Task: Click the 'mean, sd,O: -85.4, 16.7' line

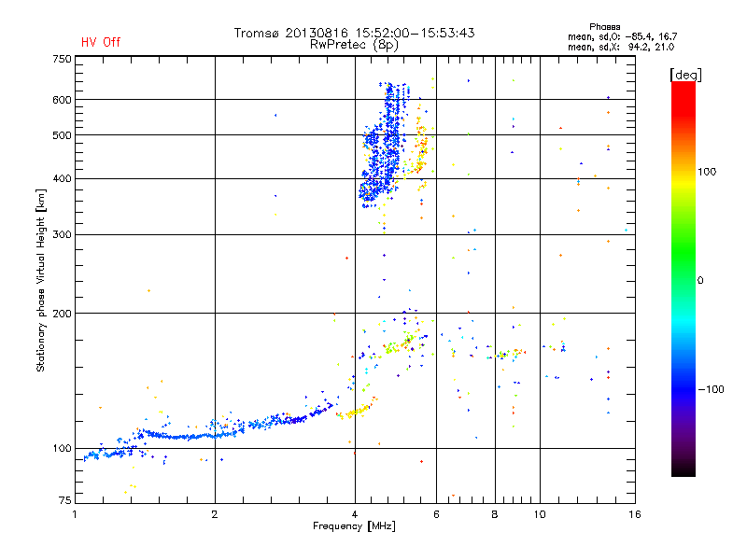Action: [622, 36]
